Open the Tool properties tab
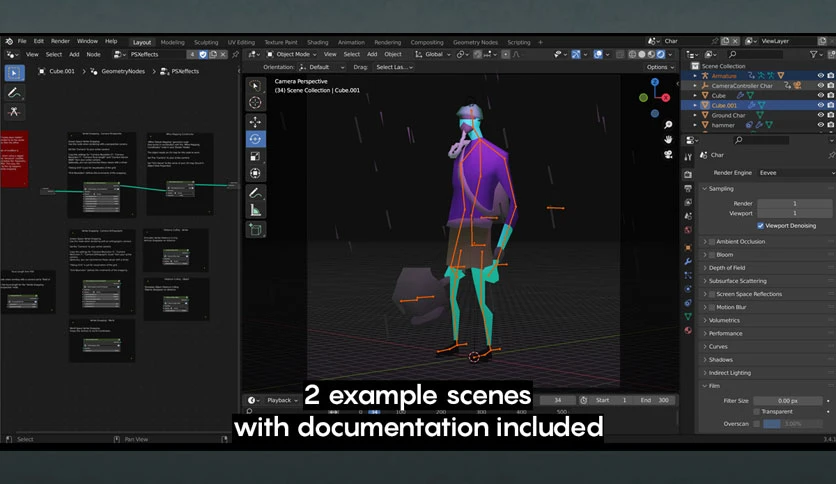Image resolution: width=836 pixels, height=484 pixels. pos(688,157)
